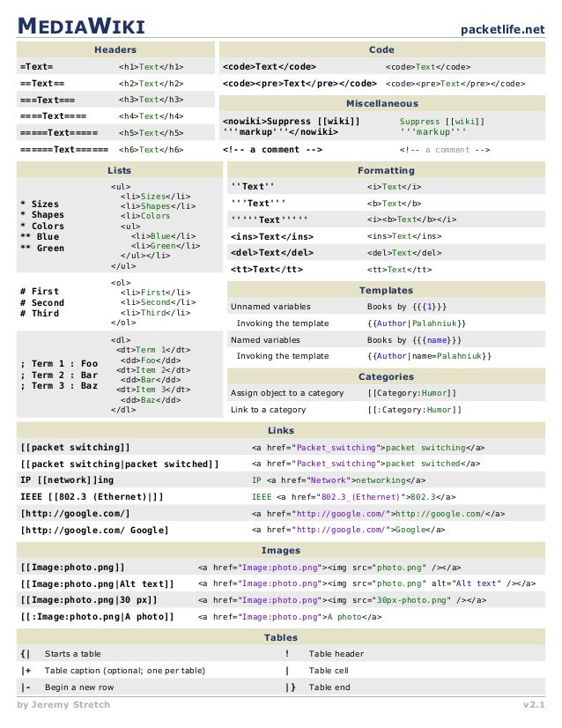Select the <ins>Text</ins> wiki syntax in bold
The width and height of the screenshot is (562, 728).
click(x=272, y=236)
